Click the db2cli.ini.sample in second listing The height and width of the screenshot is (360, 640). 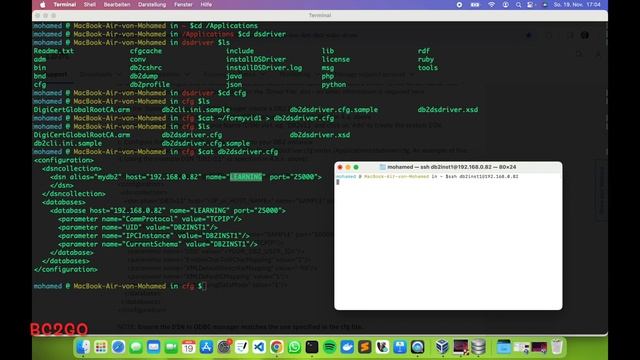coord(68,143)
